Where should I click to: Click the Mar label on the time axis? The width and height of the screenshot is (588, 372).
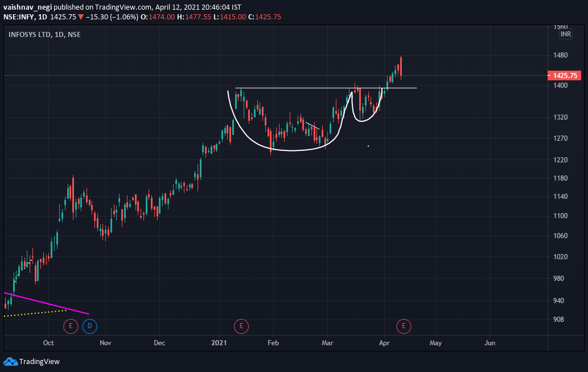tap(327, 343)
